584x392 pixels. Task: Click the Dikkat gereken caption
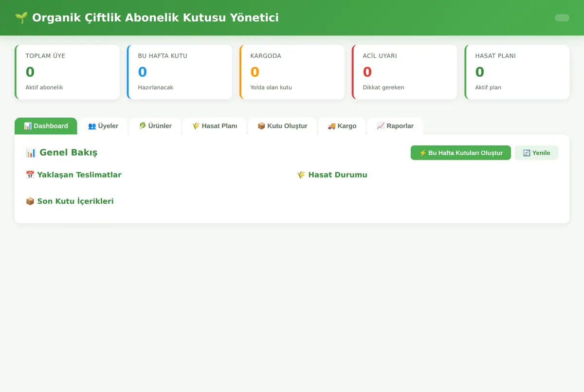[x=383, y=88]
